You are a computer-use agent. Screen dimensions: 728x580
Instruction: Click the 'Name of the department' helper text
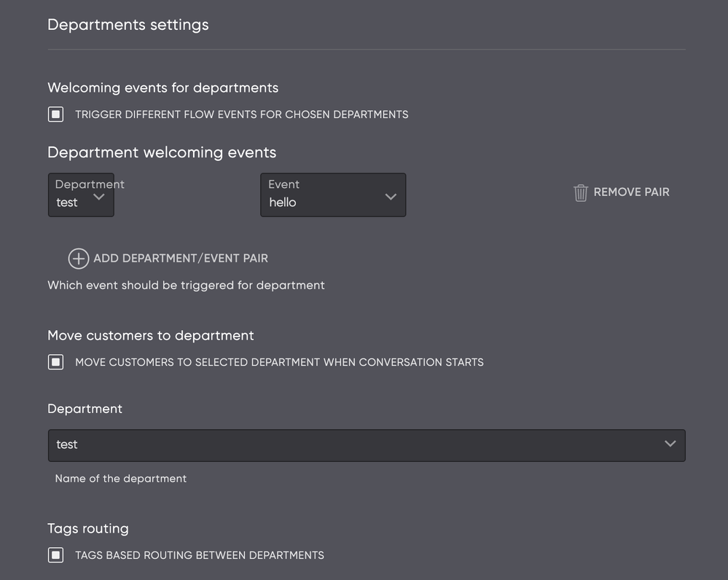(121, 479)
